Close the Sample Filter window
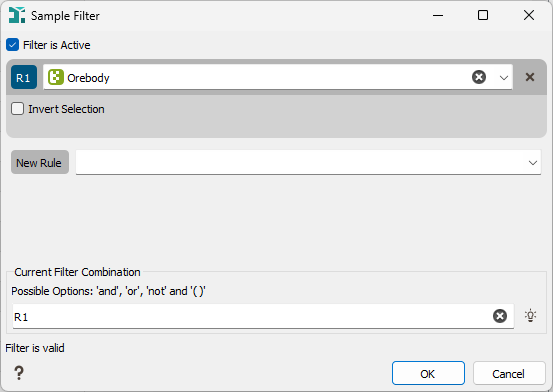This screenshot has width=553, height=392. [x=529, y=15]
